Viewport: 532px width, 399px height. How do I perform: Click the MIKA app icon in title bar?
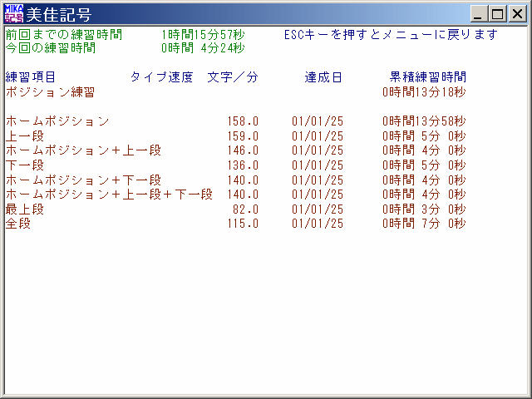coord(14,14)
